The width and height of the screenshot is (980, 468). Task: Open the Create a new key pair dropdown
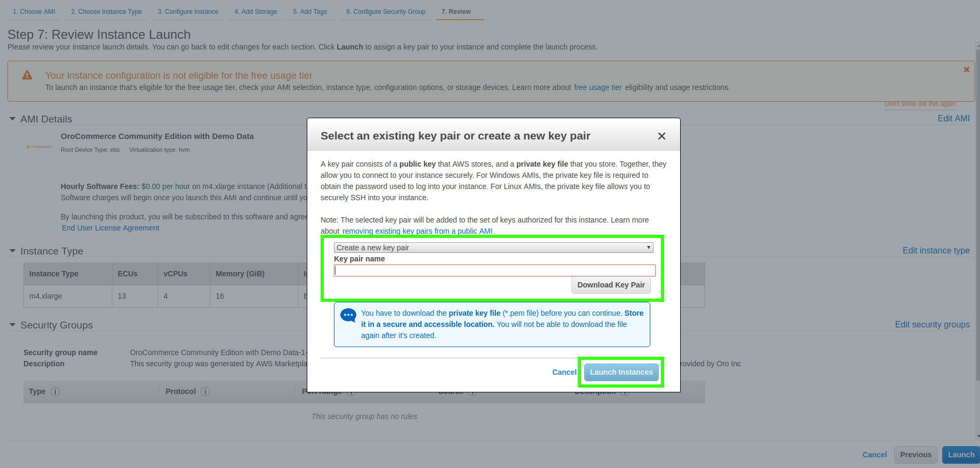(x=493, y=248)
